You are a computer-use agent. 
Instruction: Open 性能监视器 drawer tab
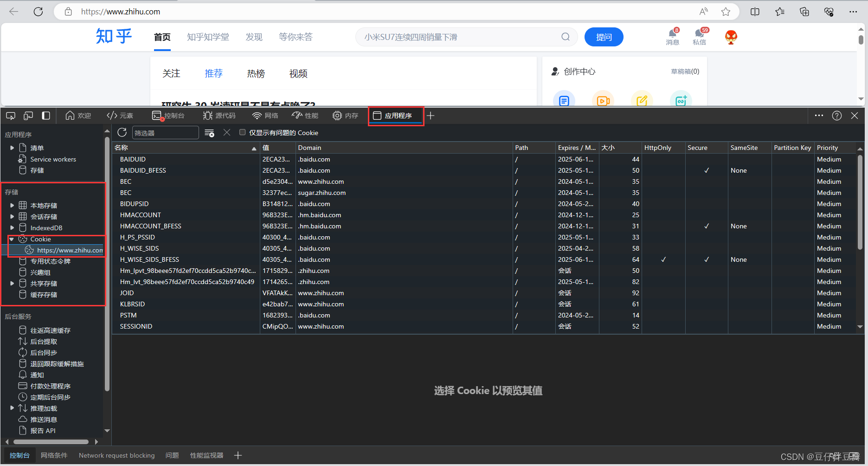pos(207,455)
